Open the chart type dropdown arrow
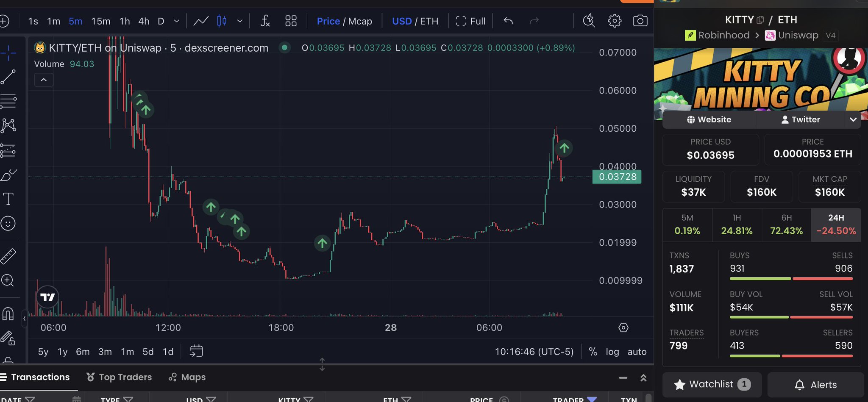 click(x=240, y=21)
